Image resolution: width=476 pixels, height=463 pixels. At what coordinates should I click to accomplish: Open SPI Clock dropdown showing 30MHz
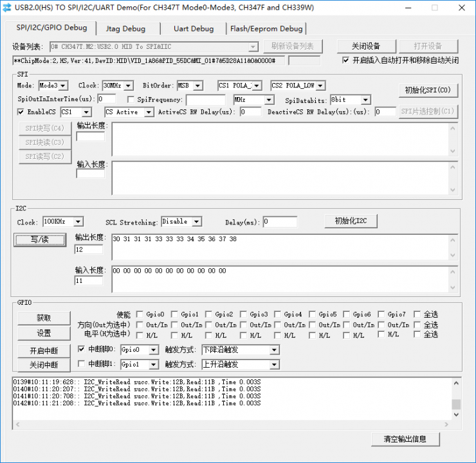[118, 86]
